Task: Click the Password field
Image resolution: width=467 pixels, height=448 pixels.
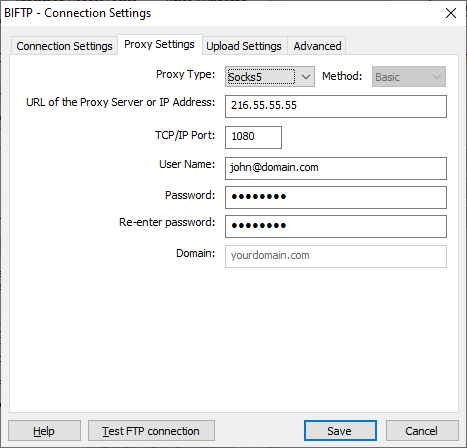Action: click(x=336, y=197)
